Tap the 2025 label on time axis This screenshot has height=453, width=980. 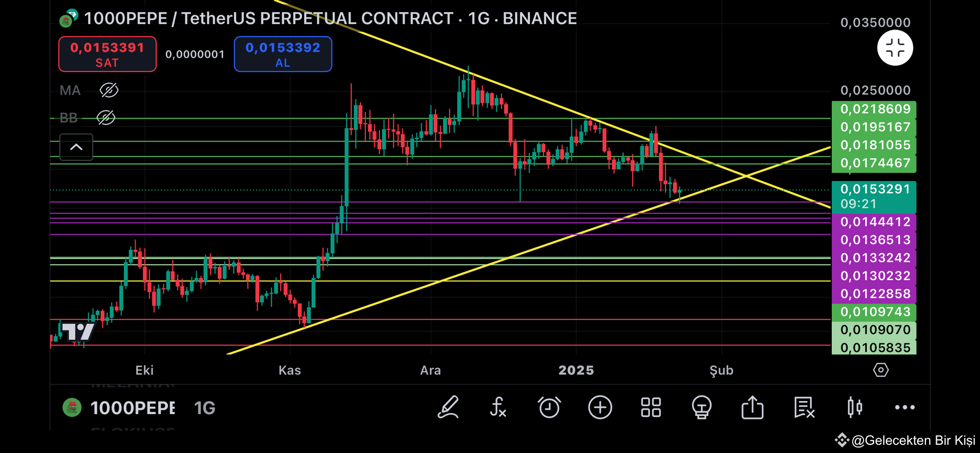click(576, 370)
